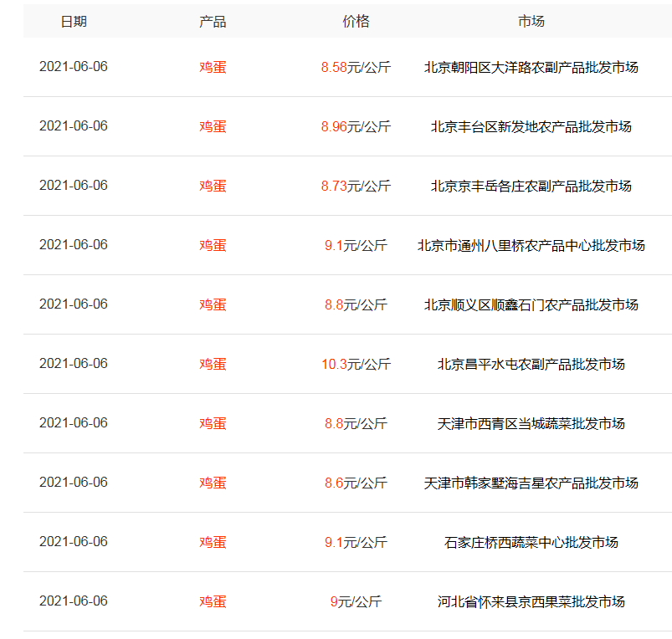Image resolution: width=672 pixels, height=639 pixels.
Task: Click the 8.8元/公斤 price for 顺义区顺鑫石门 market
Action: coord(356,305)
